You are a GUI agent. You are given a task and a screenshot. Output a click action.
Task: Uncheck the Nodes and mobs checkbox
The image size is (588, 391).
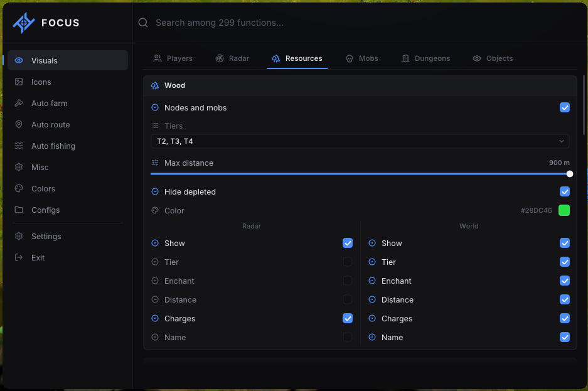[564, 107]
